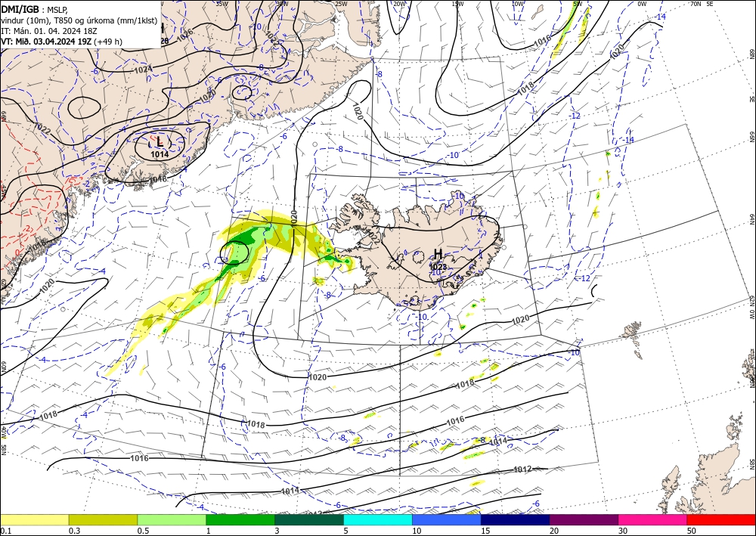Screen dimensions: 756x536
Task: Pick the blue 10–15 mm legend swatch
Action: (447, 519)
